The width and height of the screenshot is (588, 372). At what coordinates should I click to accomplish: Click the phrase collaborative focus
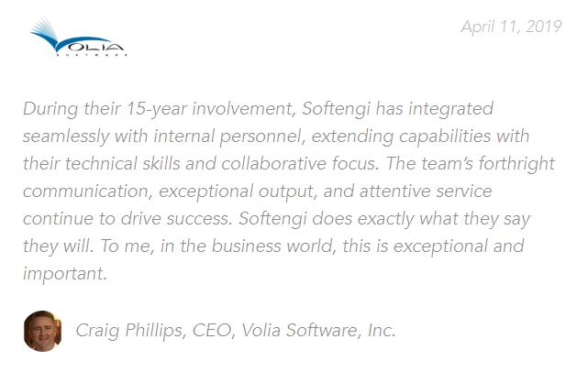(x=299, y=164)
